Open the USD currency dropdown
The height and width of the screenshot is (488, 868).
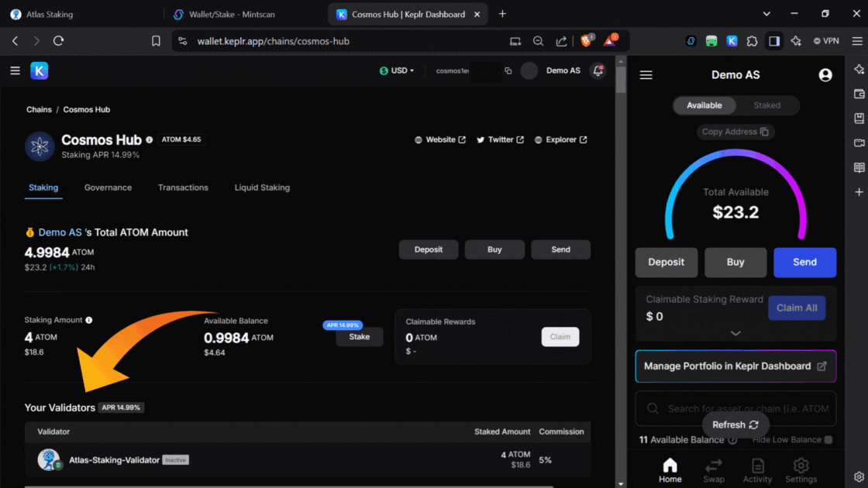397,70
